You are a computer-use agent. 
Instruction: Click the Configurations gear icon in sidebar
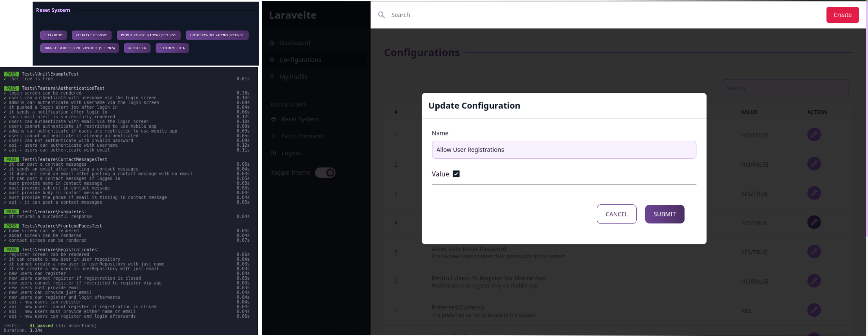pyautogui.click(x=272, y=60)
